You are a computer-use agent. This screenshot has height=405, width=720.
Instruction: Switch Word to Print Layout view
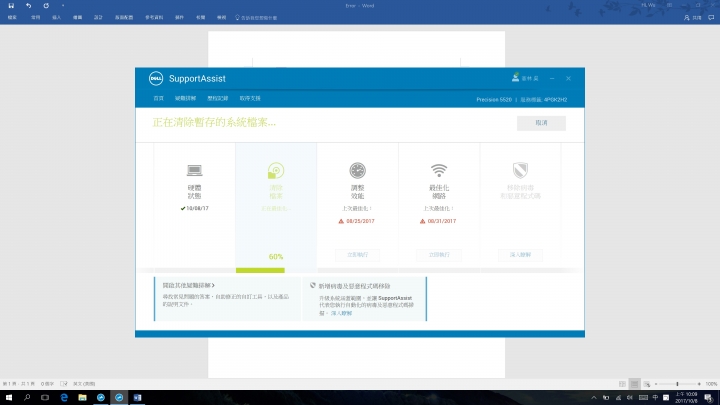tap(634, 384)
